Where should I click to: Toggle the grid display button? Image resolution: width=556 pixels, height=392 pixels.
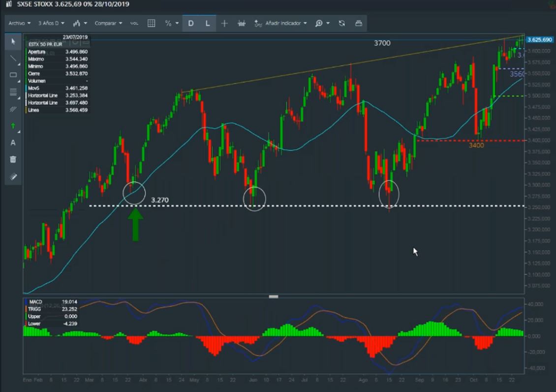152,23
